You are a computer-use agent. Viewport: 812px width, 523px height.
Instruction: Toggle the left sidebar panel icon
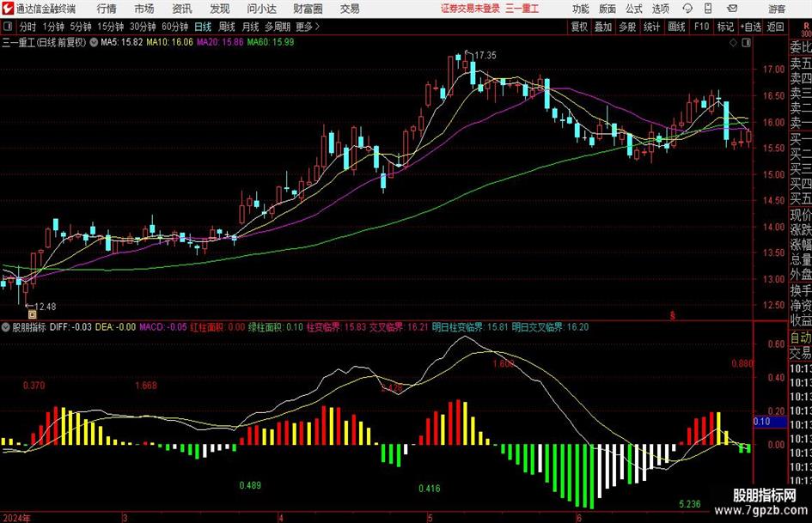click(x=7, y=27)
